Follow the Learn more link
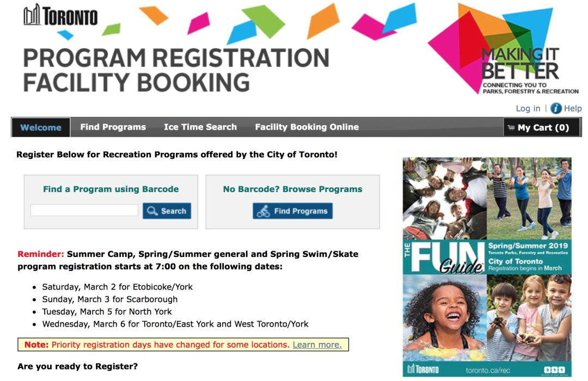Screen dimensions: 588x381 (x=317, y=345)
